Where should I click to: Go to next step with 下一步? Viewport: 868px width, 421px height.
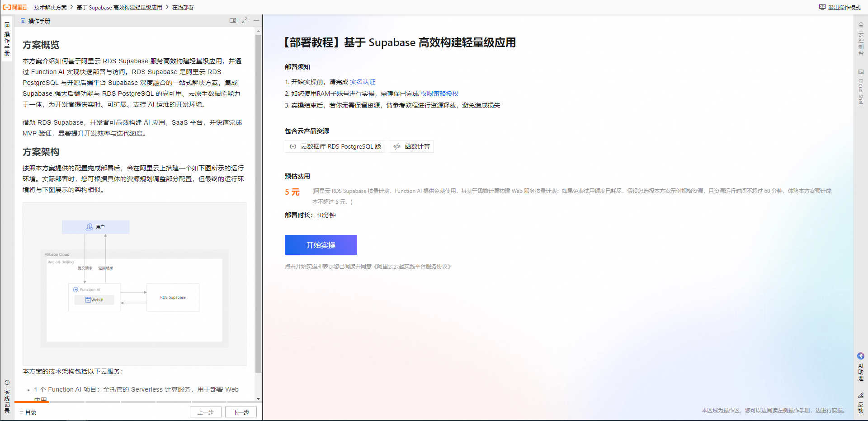point(241,412)
